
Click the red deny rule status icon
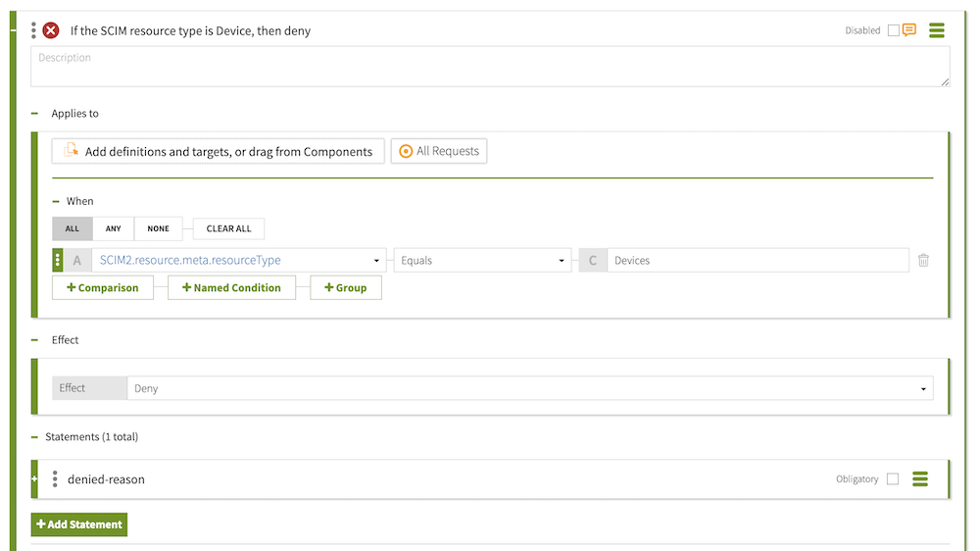coord(51,30)
